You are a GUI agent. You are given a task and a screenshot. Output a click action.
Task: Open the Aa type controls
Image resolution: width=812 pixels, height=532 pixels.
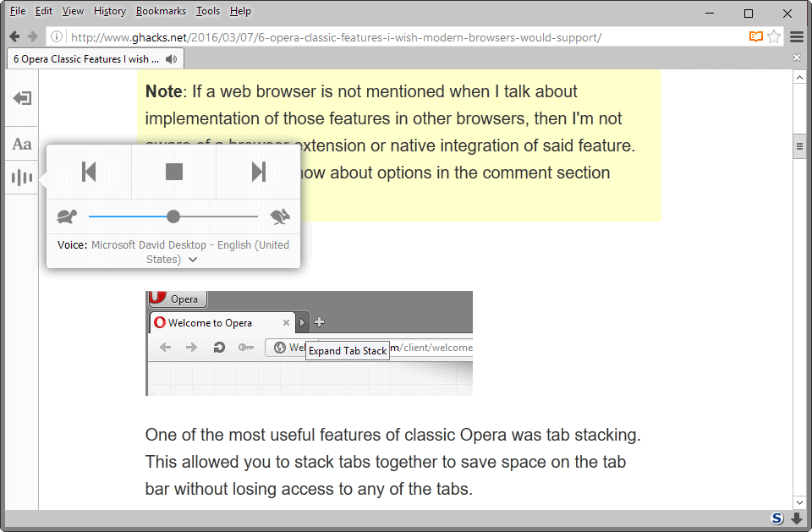22,144
